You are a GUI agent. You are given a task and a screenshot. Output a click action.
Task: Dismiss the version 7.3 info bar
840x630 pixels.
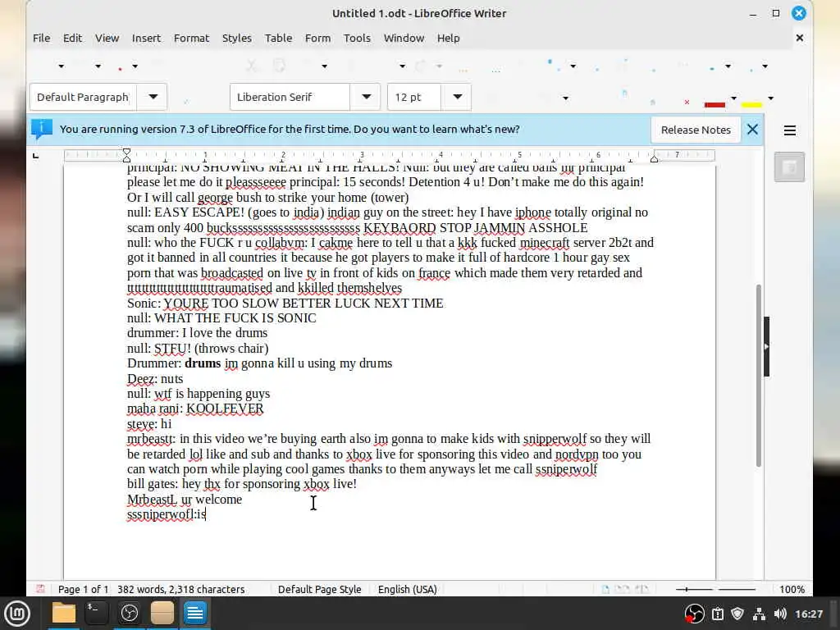point(752,129)
